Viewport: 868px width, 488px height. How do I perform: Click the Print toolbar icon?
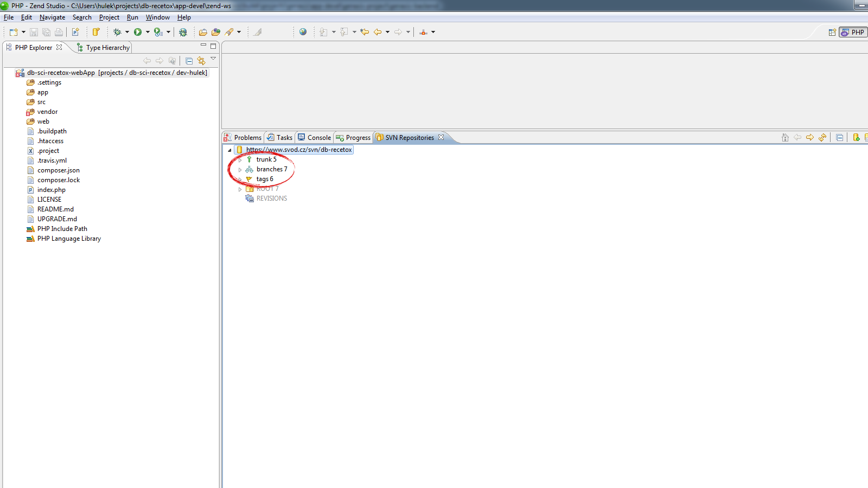pyautogui.click(x=59, y=32)
